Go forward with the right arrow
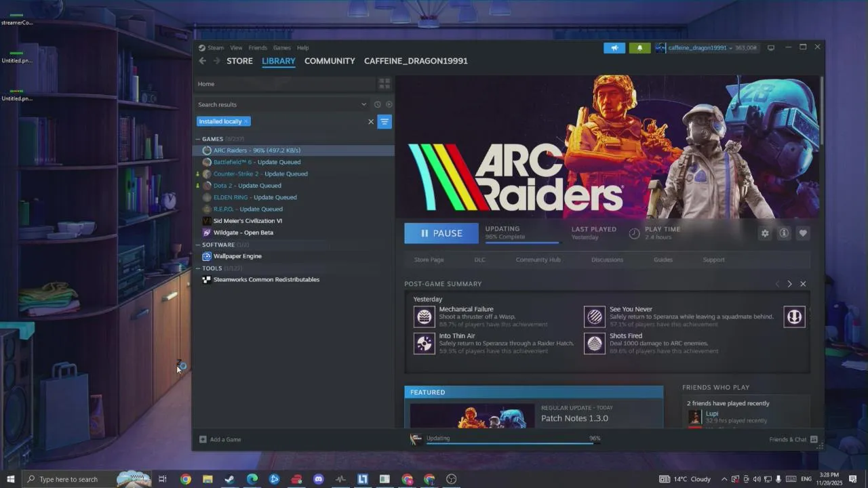868x488 pixels. [x=217, y=61]
